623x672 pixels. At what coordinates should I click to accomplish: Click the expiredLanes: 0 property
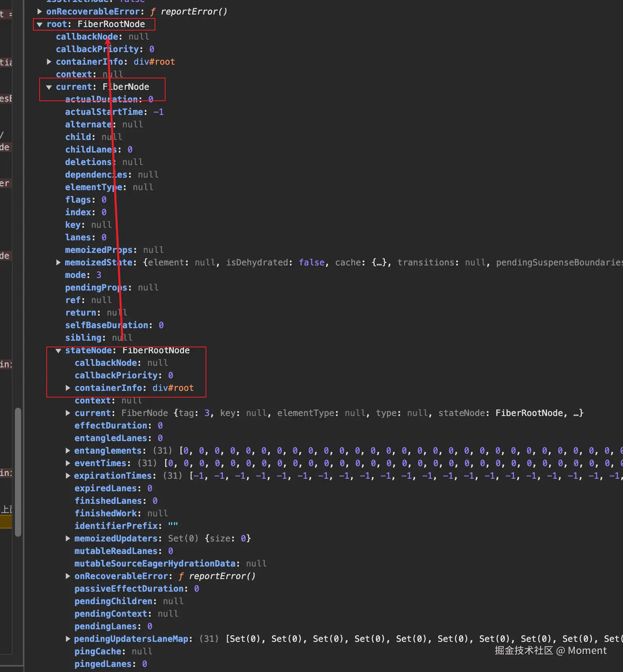click(x=113, y=489)
